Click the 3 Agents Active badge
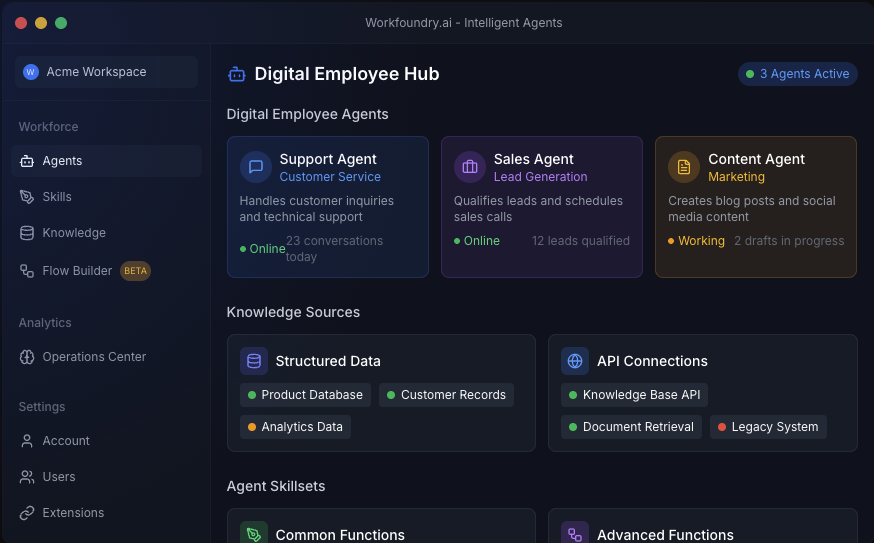Image resolution: width=874 pixels, height=543 pixels. [797, 74]
